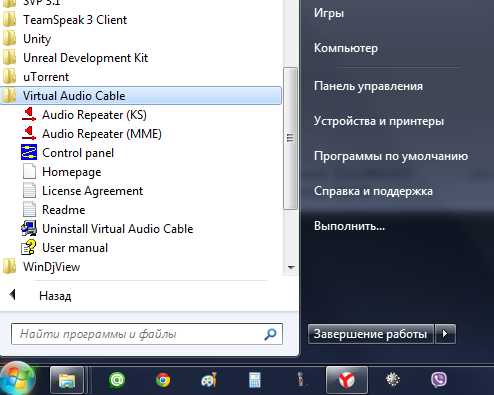Click the programs list scrollbar thumb
This screenshot has width=494, height=395.
coord(290,138)
